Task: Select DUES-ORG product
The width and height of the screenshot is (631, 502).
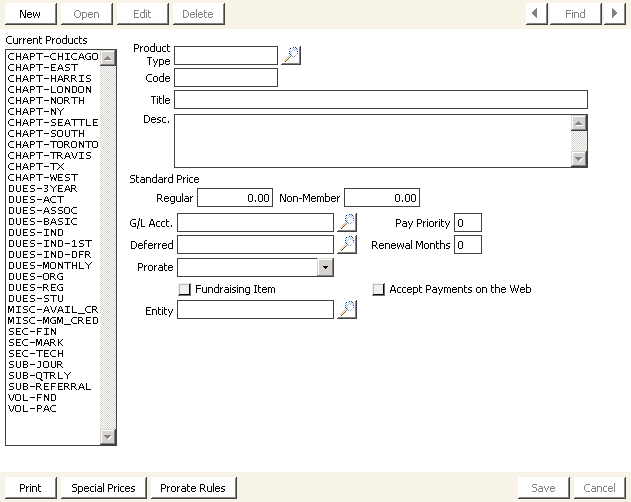Action: point(53,277)
